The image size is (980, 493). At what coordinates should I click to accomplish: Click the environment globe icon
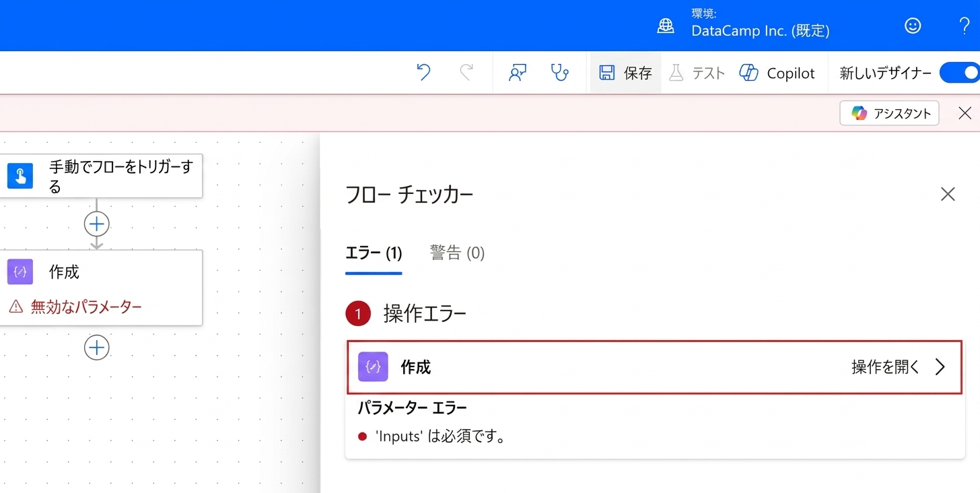click(x=666, y=26)
